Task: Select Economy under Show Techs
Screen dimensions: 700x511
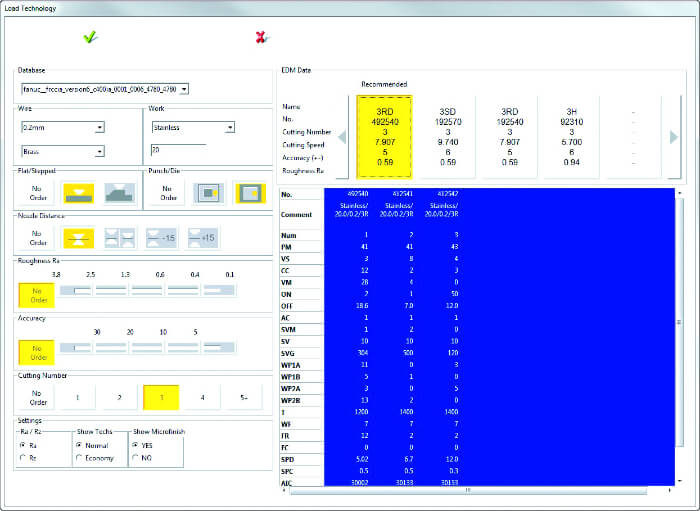Action: click(79, 457)
